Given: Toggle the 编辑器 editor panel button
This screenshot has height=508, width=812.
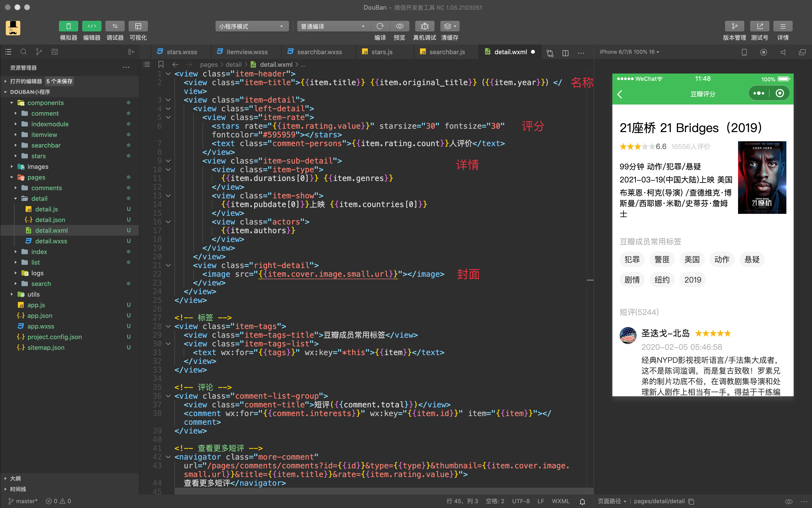Looking at the screenshot, I should 92,26.
